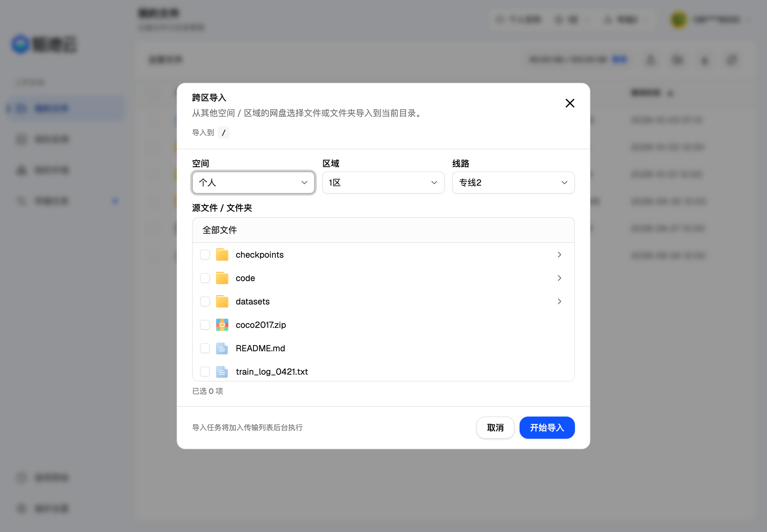Click the coco2017.zip archive icon

(222, 325)
